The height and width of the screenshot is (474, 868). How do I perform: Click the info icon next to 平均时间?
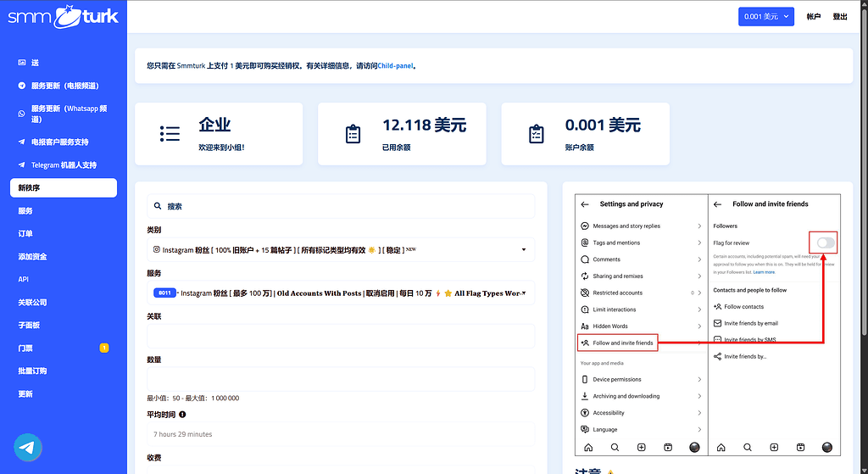[x=183, y=414]
